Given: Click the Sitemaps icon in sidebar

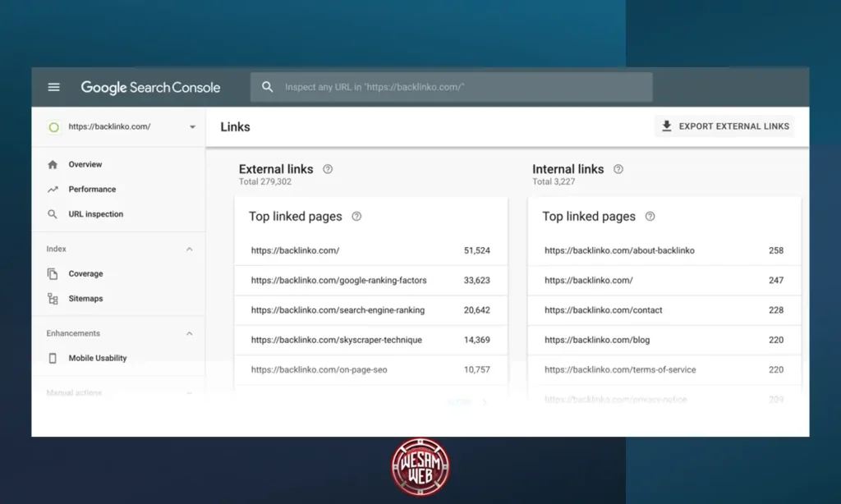Looking at the screenshot, I should click(x=53, y=299).
